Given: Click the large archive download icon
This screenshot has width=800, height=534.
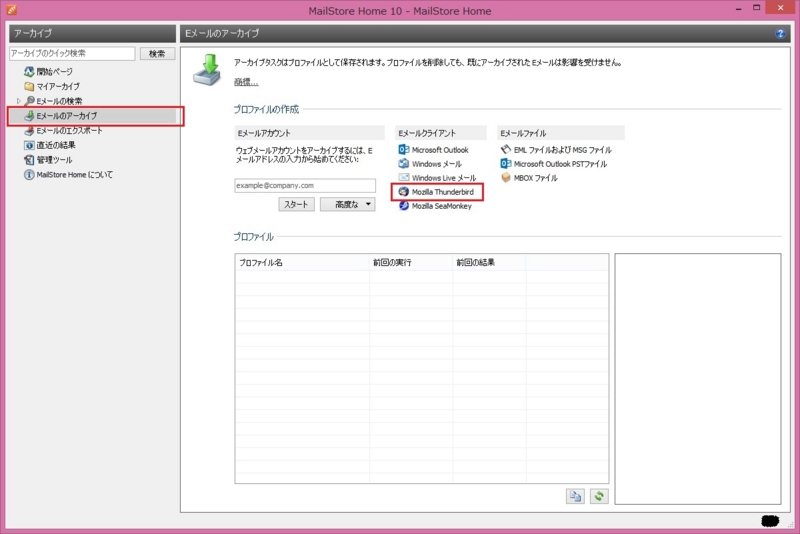Looking at the screenshot, I should click(207, 70).
